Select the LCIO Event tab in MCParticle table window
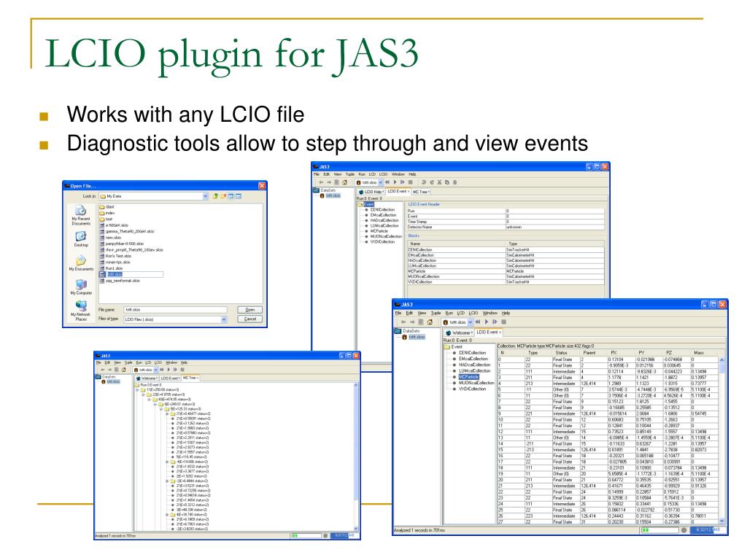 point(488,332)
